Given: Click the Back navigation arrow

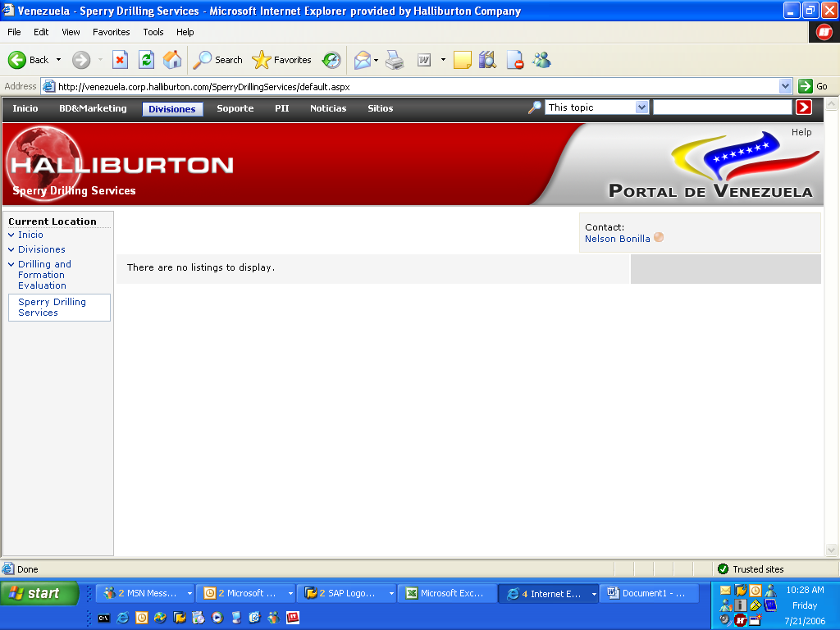Looking at the screenshot, I should 28,60.
